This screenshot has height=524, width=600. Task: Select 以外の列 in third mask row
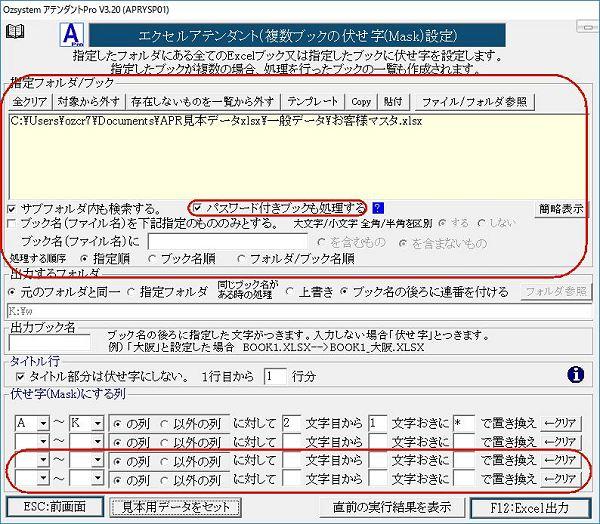click(164, 461)
